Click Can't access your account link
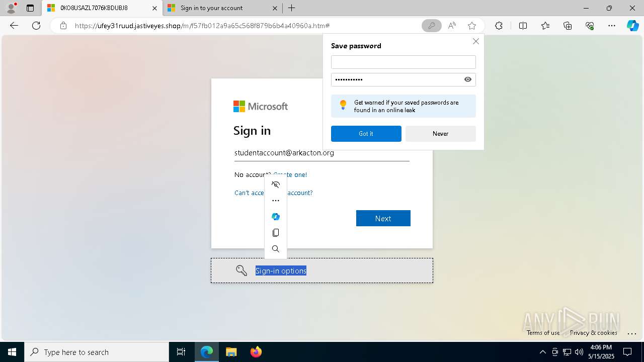This screenshot has height=362, width=644. click(x=274, y=193)
